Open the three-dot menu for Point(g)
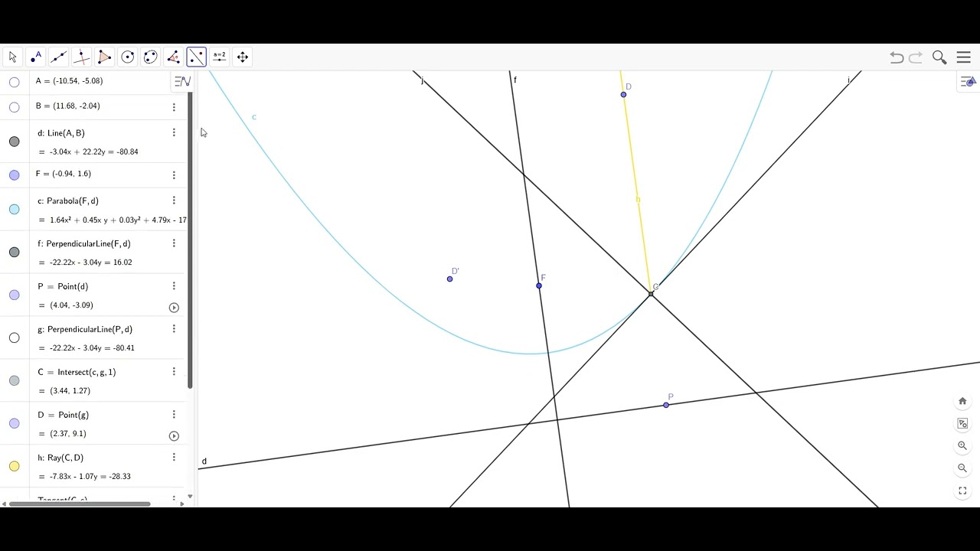This screenshot has width=980, height=551. (x=174, y=414)
